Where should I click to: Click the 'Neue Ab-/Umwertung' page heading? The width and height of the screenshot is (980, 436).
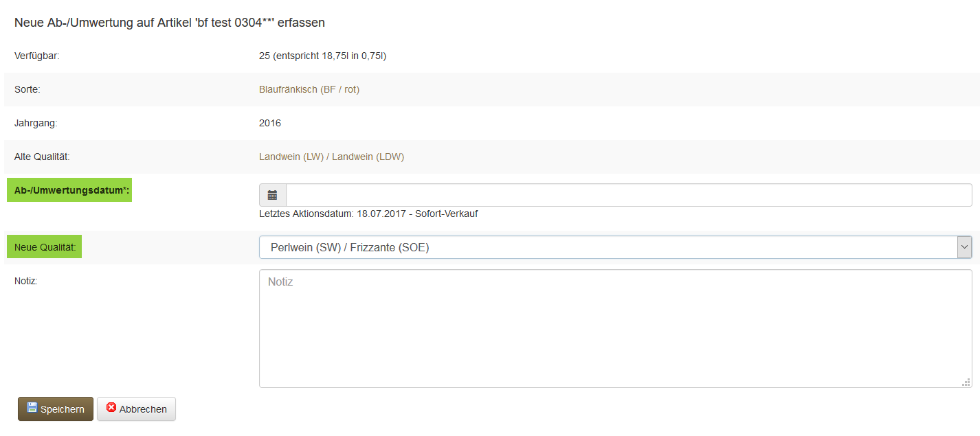point(169,23)
